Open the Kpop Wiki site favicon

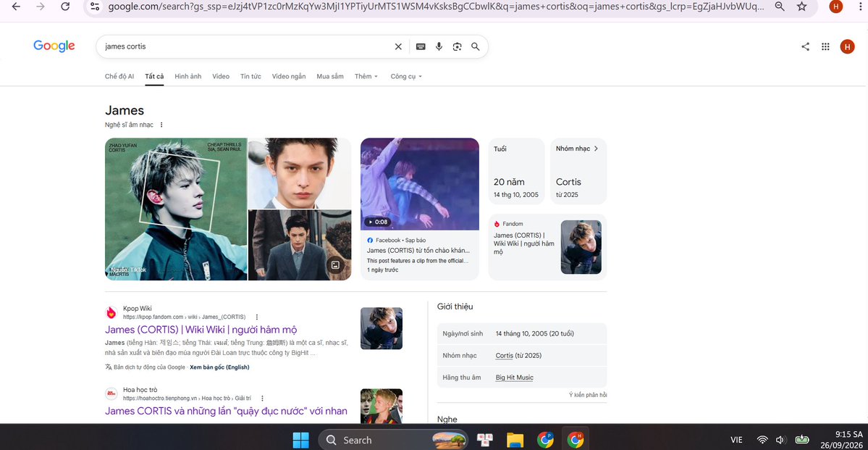pos(111,312)
